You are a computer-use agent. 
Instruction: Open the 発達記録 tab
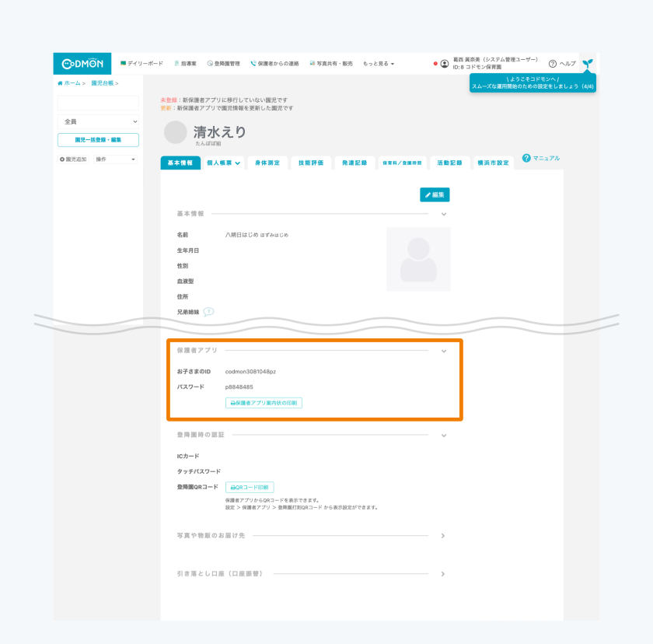(354, 163)
